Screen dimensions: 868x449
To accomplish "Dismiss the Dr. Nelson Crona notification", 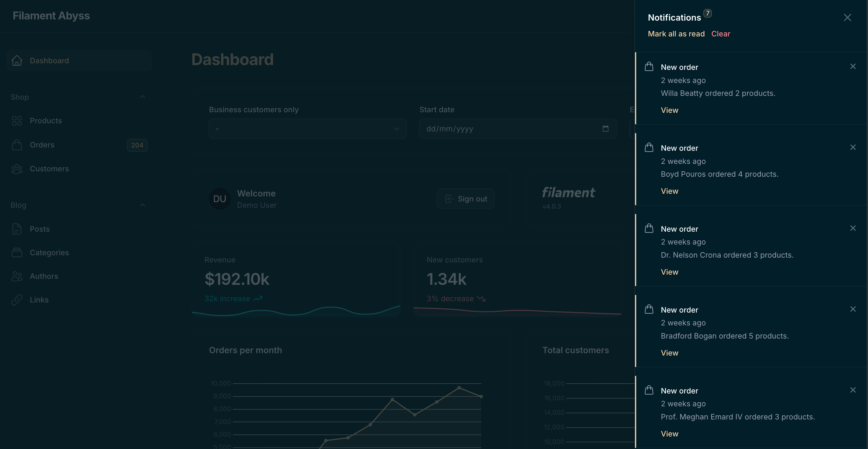I will 852,228.
